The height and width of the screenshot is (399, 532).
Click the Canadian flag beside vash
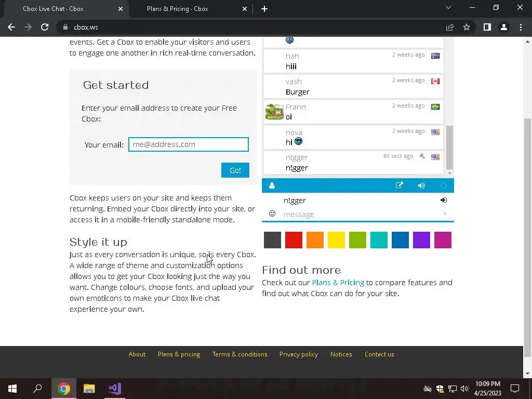[x=435, y=81]
